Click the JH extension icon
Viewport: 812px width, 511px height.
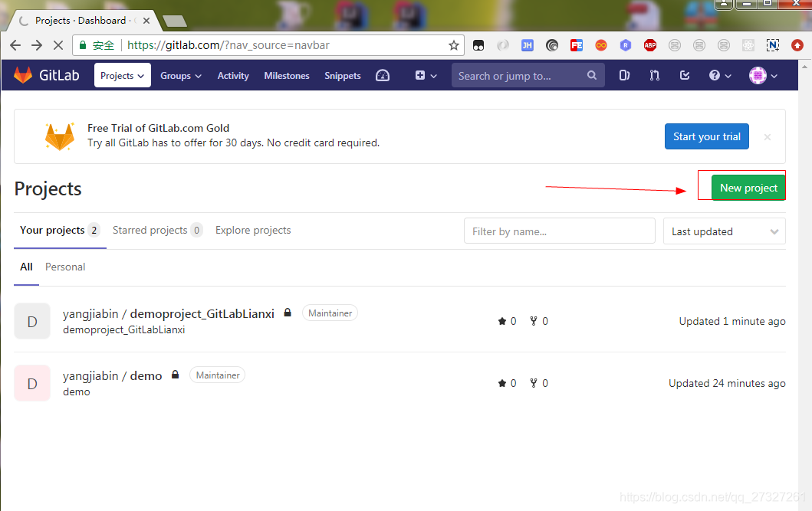click(528, 45)
